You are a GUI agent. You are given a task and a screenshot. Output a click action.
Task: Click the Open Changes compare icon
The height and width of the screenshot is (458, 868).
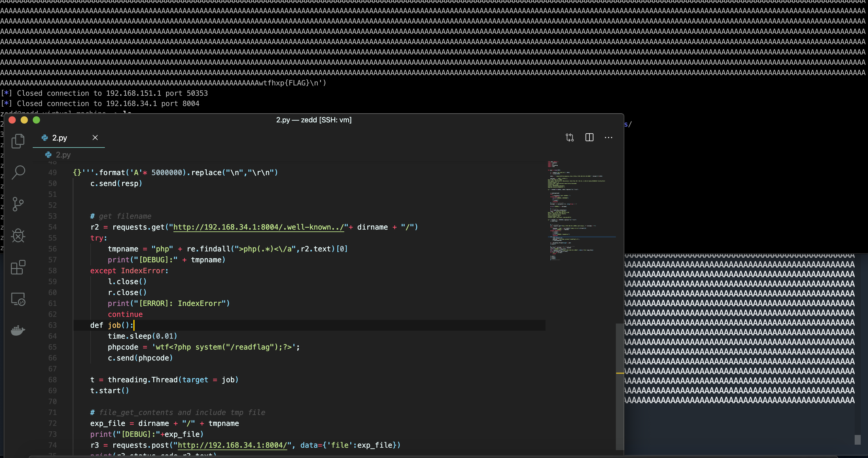click(569, 138)
